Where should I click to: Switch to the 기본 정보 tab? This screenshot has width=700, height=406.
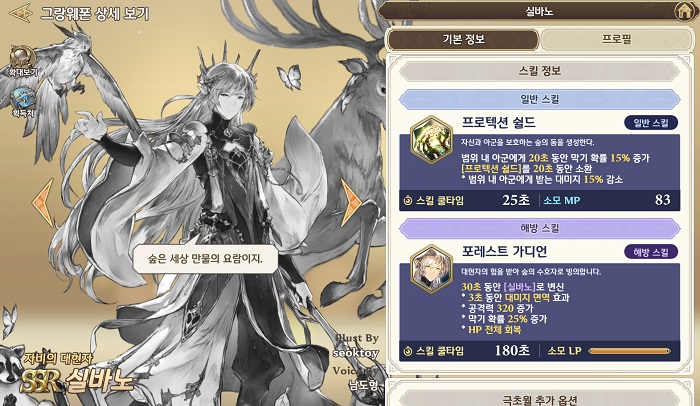coord(463,39)
